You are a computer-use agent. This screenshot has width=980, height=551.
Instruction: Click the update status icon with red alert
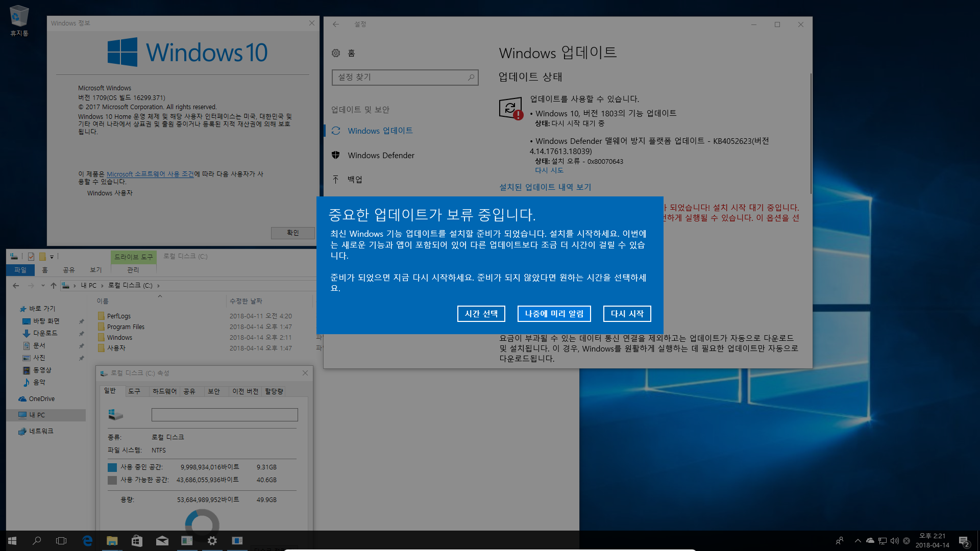511,108
